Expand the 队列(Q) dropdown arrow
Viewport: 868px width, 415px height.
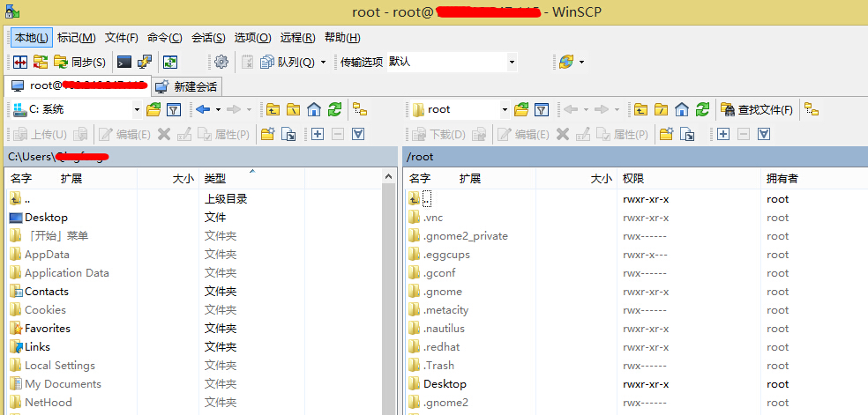323,62
